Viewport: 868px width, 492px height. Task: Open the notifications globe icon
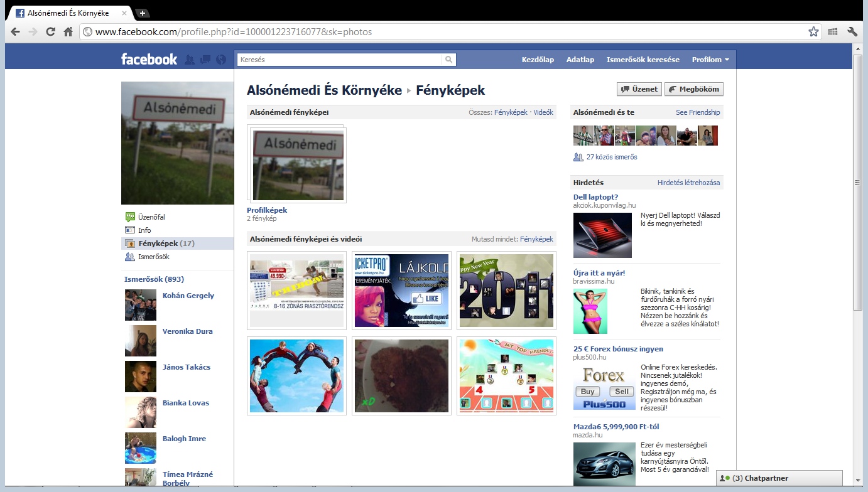click(x=220, y=60)
